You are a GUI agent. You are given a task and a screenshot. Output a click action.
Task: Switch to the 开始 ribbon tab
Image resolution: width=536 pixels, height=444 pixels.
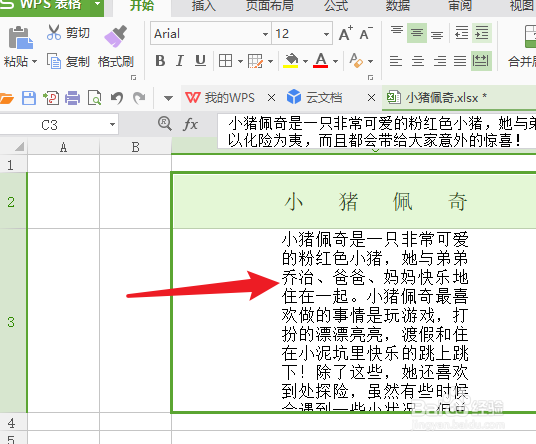coord(142,5)
